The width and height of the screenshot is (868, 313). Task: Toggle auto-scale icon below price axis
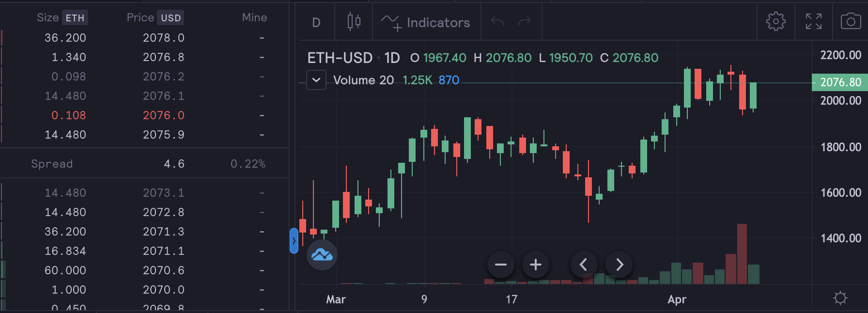[x=840, y=298]
